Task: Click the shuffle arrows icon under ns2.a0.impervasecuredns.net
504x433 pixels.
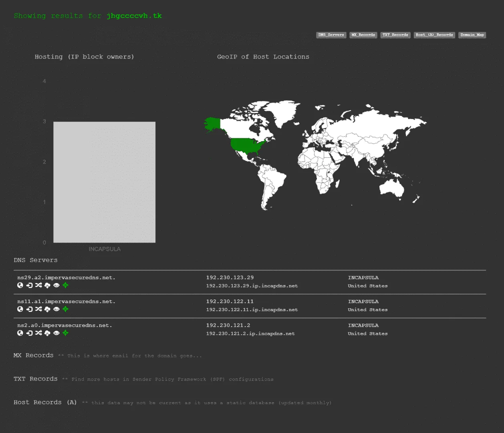Action: click(x=38, y=333)
